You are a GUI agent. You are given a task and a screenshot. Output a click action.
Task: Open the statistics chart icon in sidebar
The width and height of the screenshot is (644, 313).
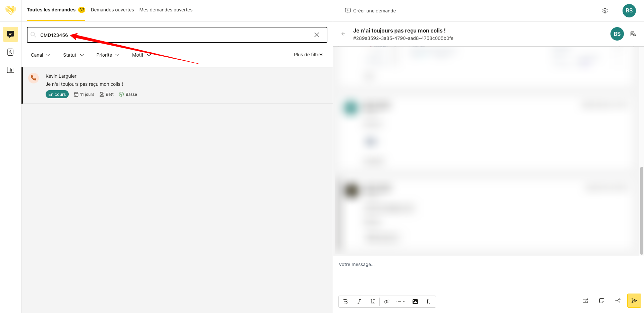click(10, 70)
